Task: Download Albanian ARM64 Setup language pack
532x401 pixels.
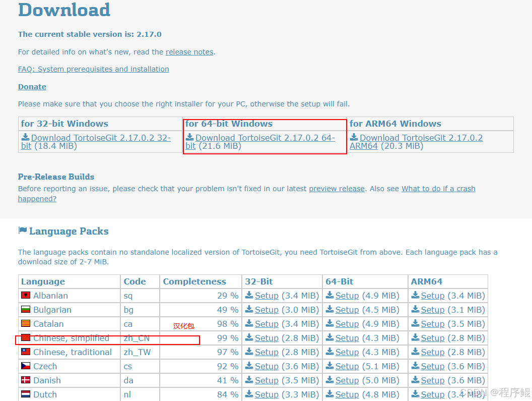Action: (x=433, y=296)
